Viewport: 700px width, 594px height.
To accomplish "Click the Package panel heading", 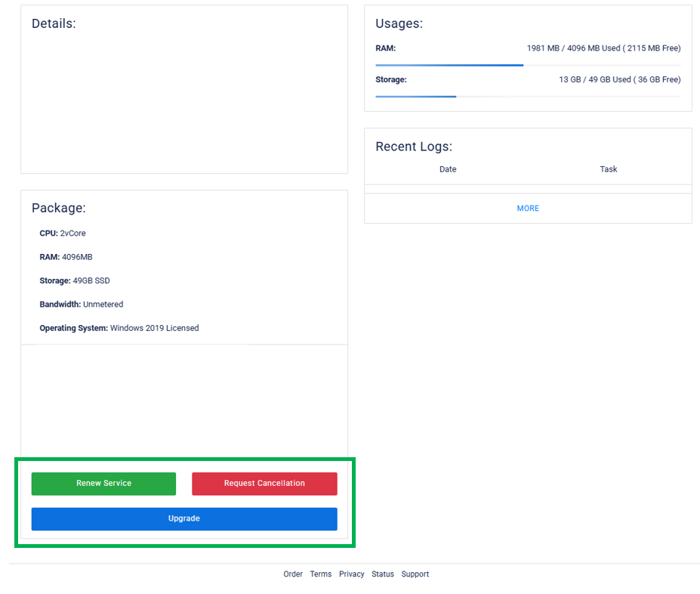I will click(59, 208).
